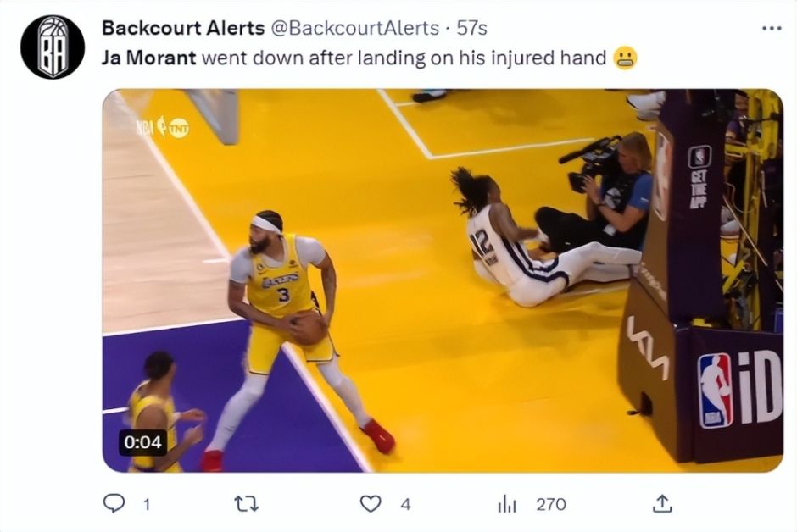
Task: Play the Ja Morant video thumbnail
Action: [x=443, y=280]
